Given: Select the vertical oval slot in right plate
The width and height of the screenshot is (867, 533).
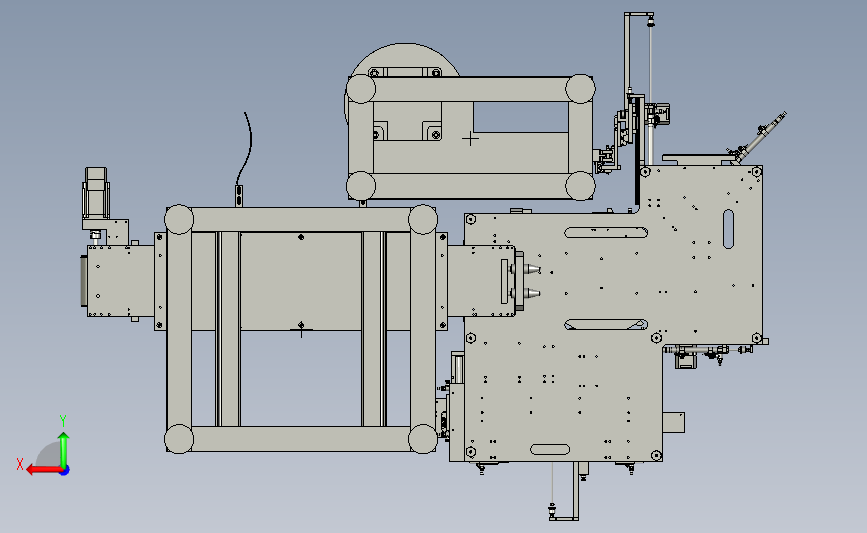Looking at the screenshot, I should (728, 229).
